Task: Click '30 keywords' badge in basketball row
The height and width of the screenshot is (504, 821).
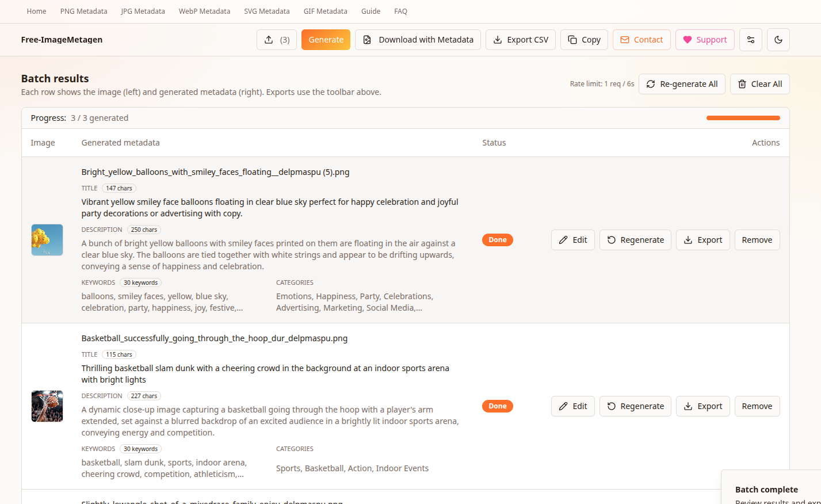Action: coord(140,449)
